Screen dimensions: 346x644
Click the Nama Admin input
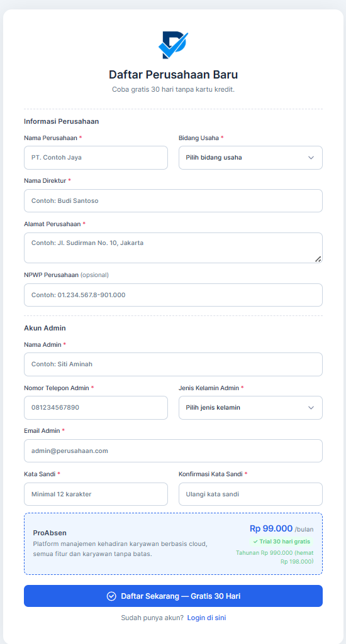click(173, 364)
